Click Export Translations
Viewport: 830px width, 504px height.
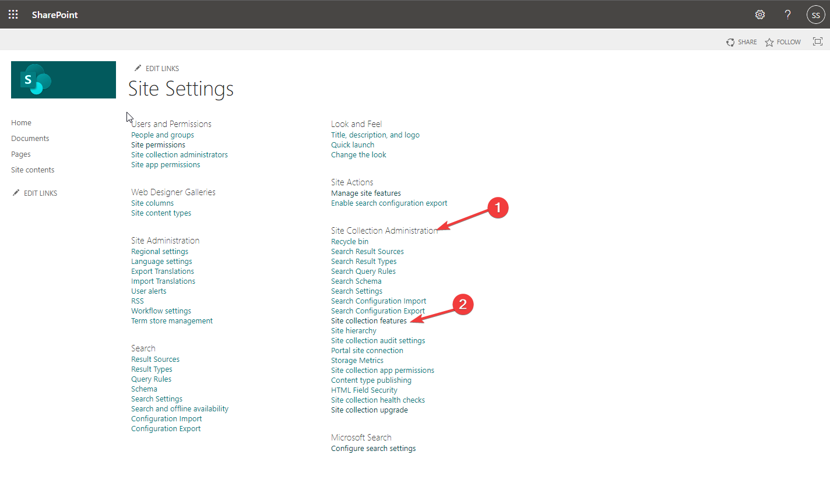(163, 271)
